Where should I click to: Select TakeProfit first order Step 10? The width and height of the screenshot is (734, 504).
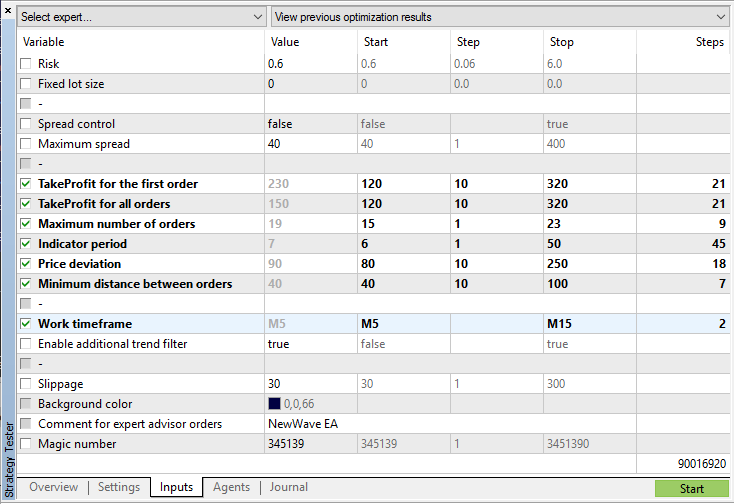pyautogui.click(x=497, y=183)
